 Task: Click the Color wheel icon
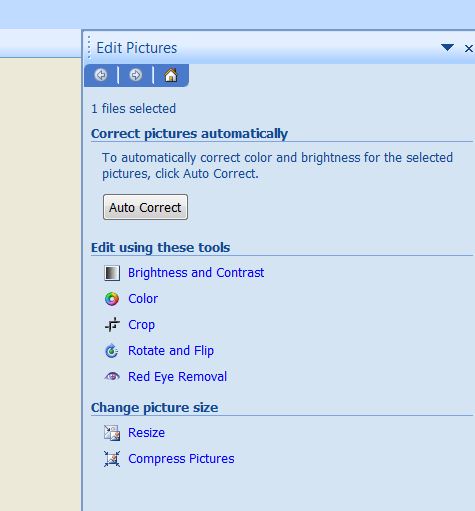[x=112, y=299]
